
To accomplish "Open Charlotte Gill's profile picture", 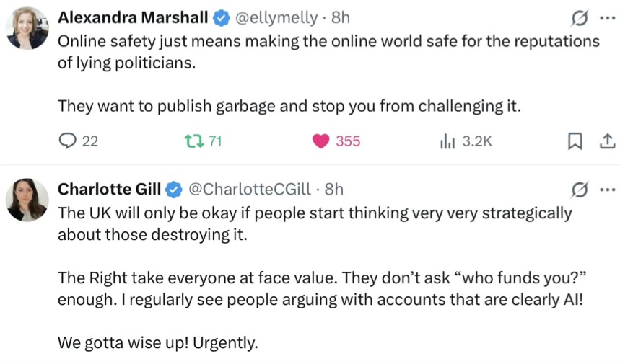I will click(27, 200).
